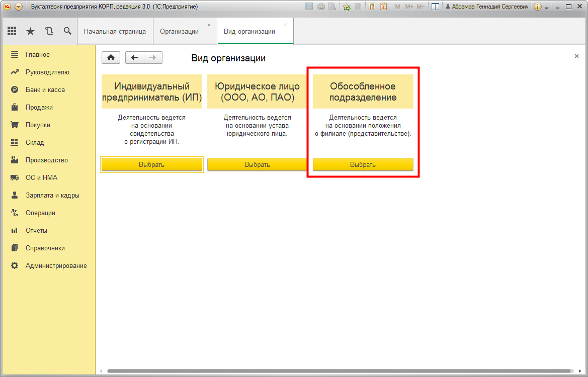588x377 pixels.
Task: Click the print preview icon
Action: tap(332, 7)
